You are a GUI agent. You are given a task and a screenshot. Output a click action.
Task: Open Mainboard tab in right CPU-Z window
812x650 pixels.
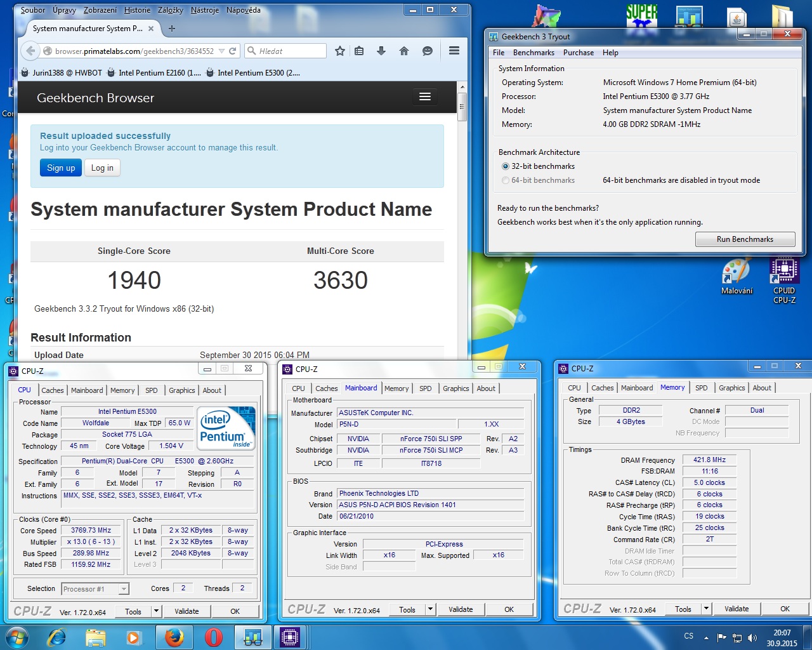[x=637, y=388]
